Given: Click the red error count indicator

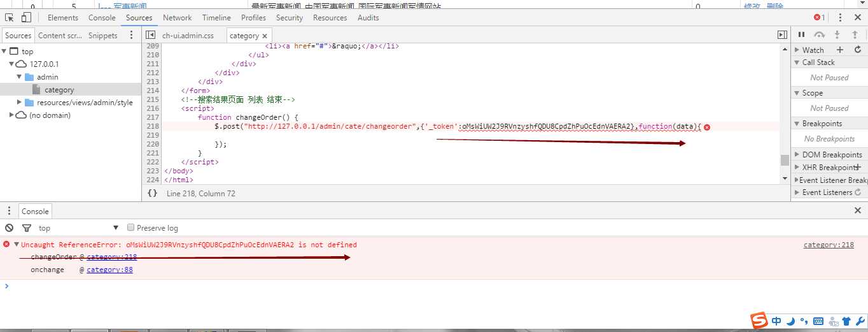Looking at the screenshot, I should click(819, 18).
